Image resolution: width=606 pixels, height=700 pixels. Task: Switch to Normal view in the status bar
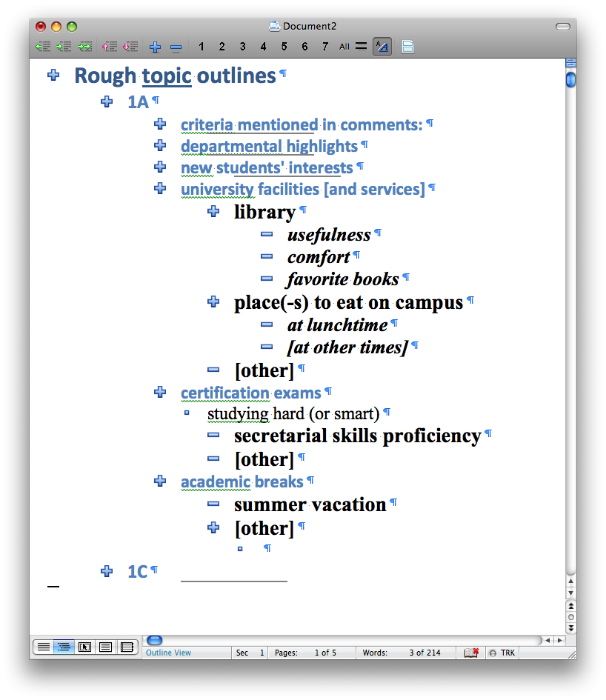click(42, 647)
